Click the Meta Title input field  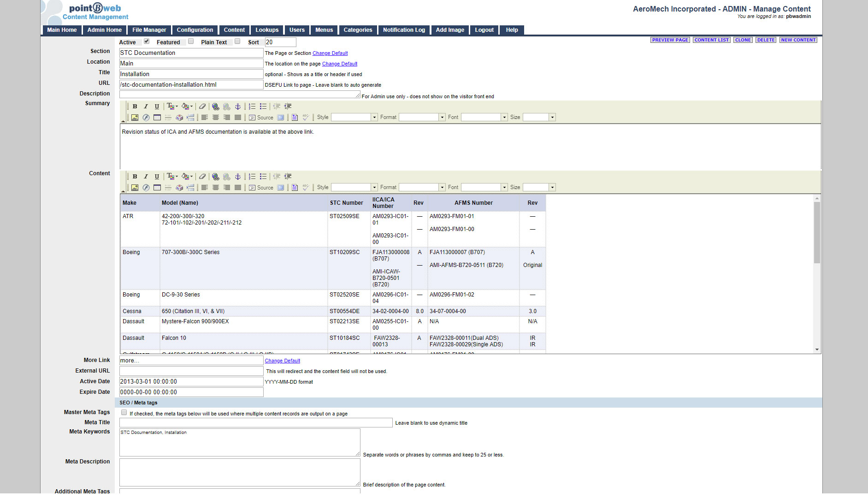(x=256, y=423)
